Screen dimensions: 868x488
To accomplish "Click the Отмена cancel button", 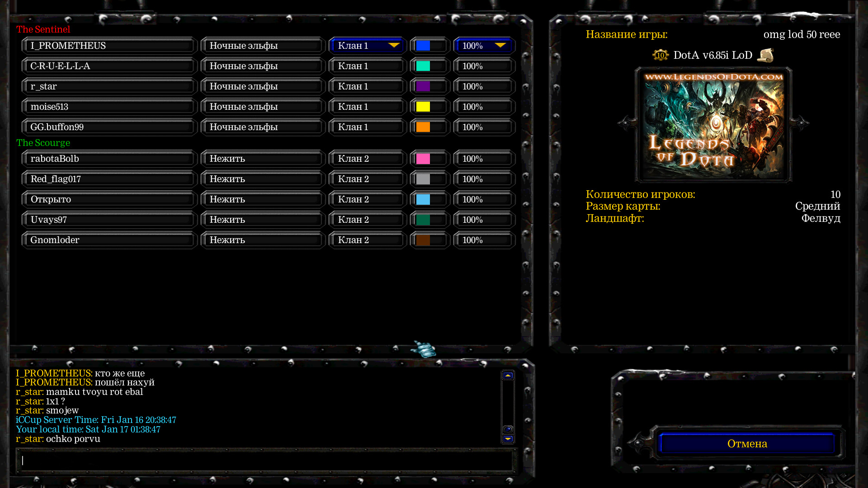I will coord(747,444).
